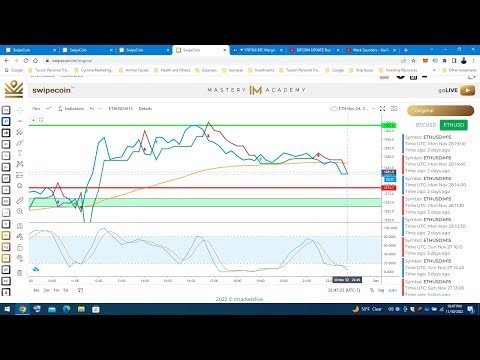Open signal row Sun Nov 27 16:15
The height and width of the screenshot is (360, 480).
click(437, 247)
